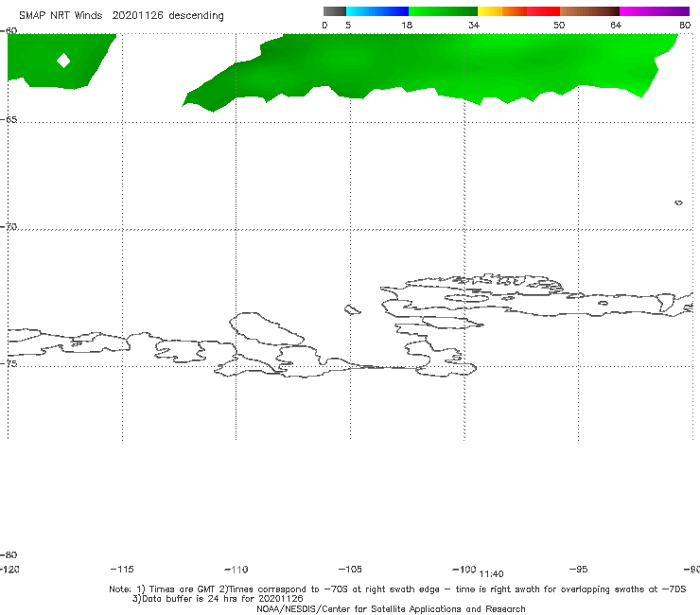Click the '3)Data buffer is 24 hrs' note
700x615 pixels.
tap(218, 599)
